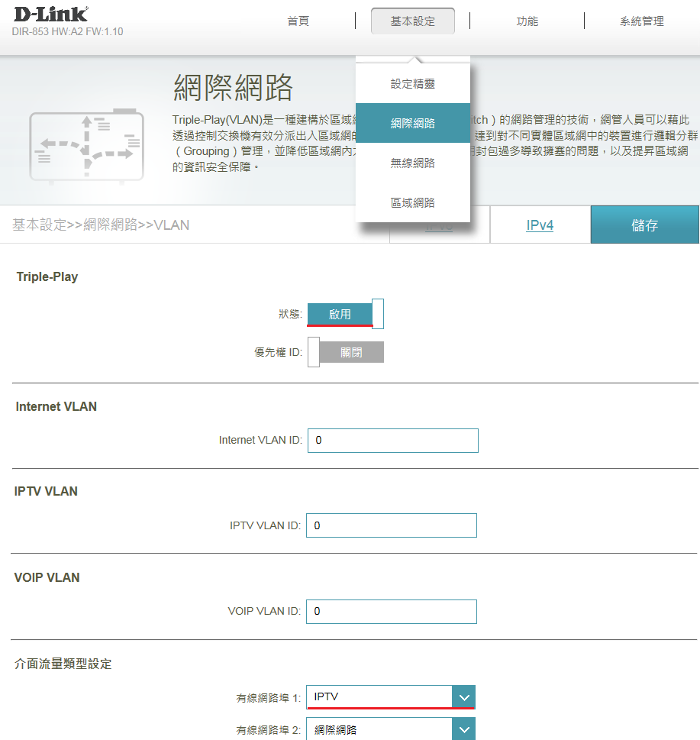Image resolution: width=700 pixels, height=740 pixels.
Task: Toggle the 優先權 ID switch
Action: [x=345, y=352]
